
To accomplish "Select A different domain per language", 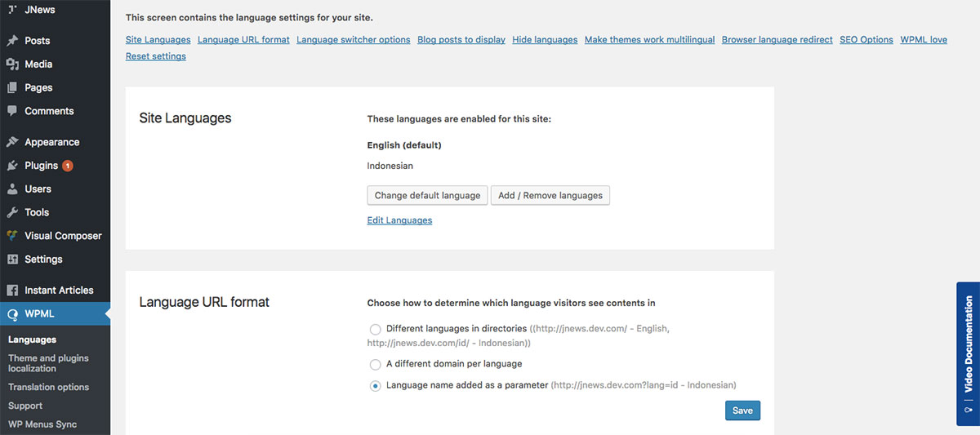I will [375, 364].
